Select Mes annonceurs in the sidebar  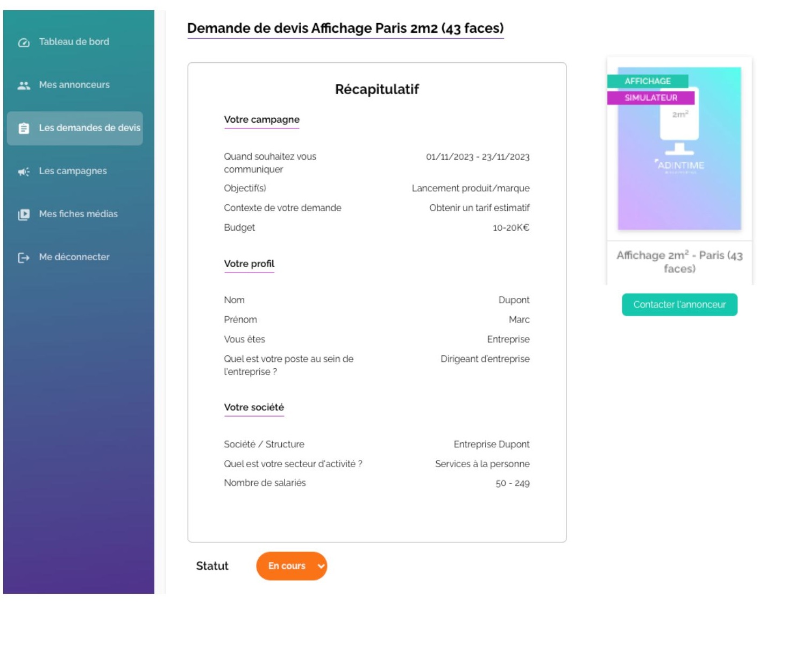[x=74, y=85]
